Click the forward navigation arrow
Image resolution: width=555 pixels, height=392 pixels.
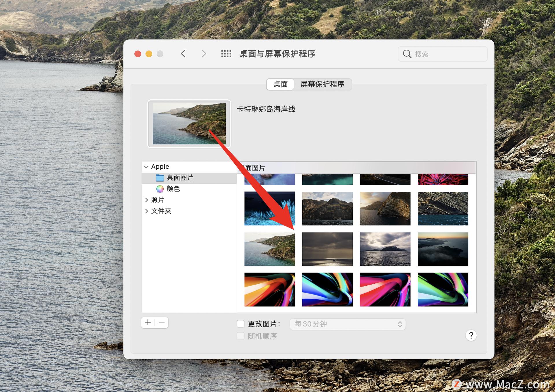[x=204, y=54]
